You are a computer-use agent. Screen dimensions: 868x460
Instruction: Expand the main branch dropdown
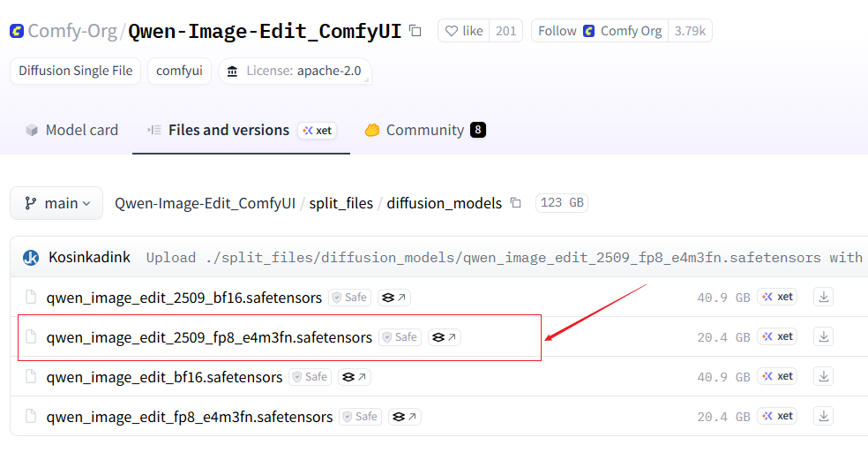pyautogui.click(x=56, y=203)
